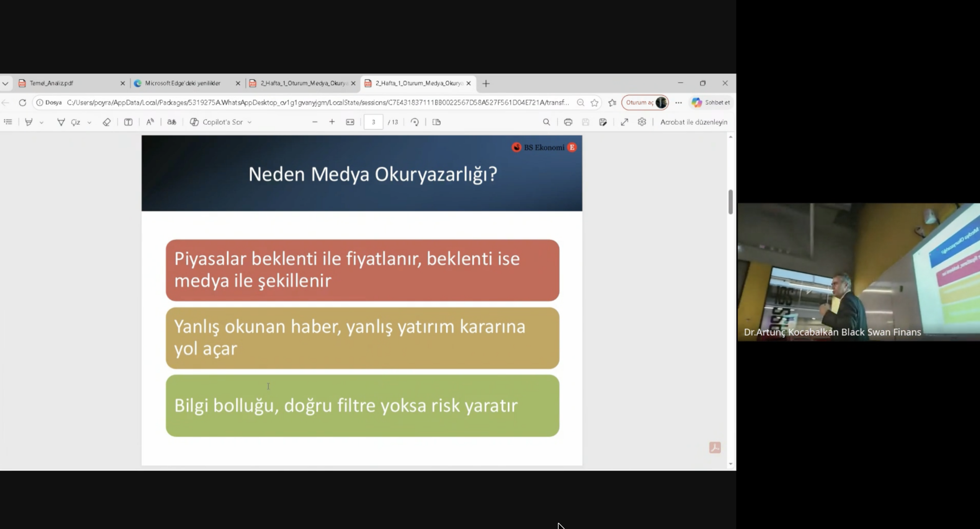Click Acrobat ile düzenleyin button
The image size is (980, 529).
click(x=693, y=122)
